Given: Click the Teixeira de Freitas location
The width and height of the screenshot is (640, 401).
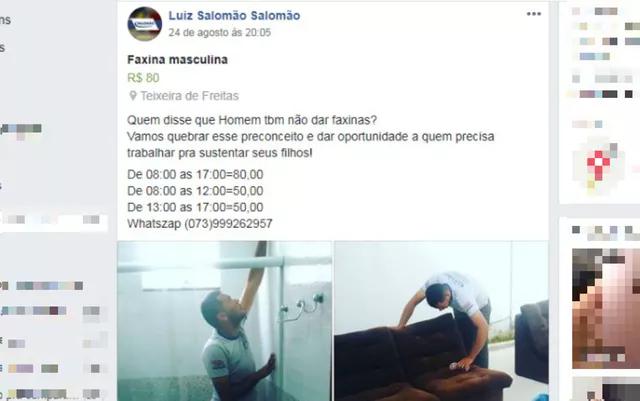Looking at the screenshot, I should click(189, 96).
